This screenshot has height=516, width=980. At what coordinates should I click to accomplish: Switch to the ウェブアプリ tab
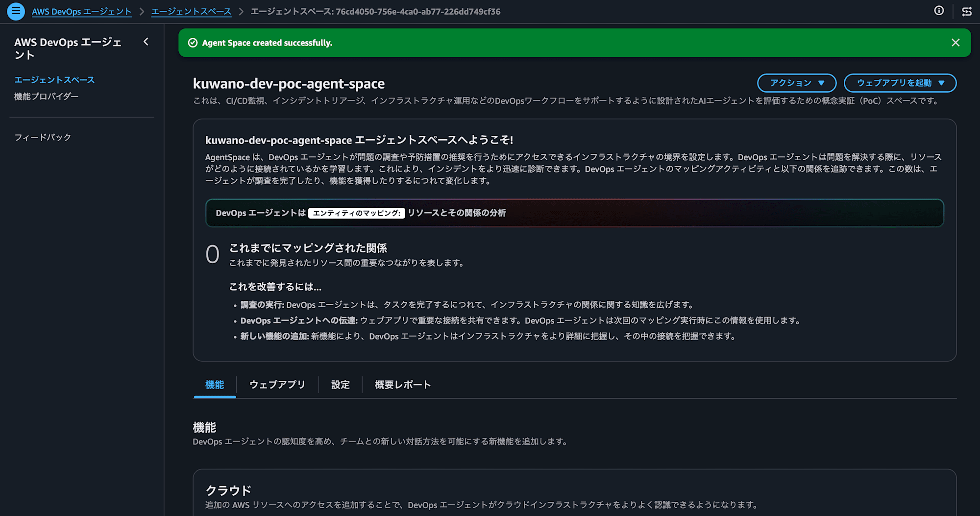coord(277,385)
